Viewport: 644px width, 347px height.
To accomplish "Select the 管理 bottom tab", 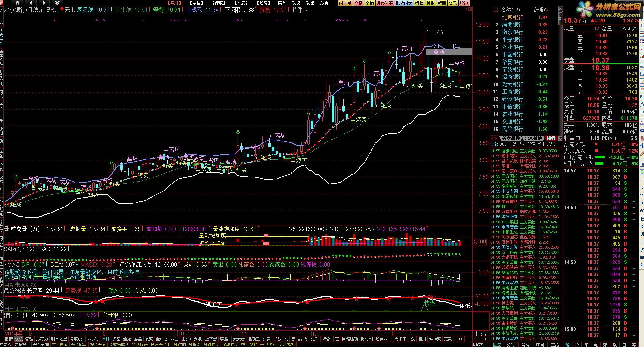I will click(29, 339).
